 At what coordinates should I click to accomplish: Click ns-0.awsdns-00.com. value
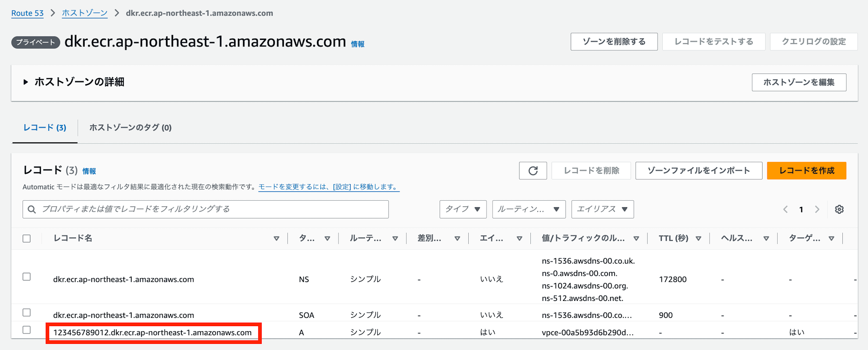point(579,274)
